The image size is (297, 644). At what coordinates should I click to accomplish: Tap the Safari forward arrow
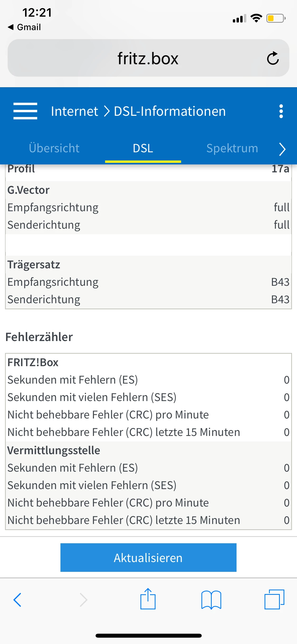pyautogui.click(x=83, y=600)
